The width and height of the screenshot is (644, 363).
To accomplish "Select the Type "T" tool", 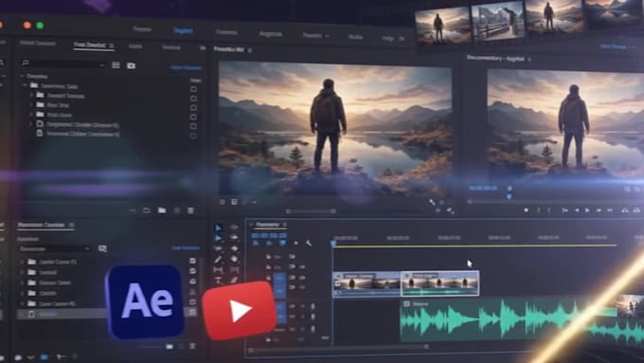I will 218,281.
